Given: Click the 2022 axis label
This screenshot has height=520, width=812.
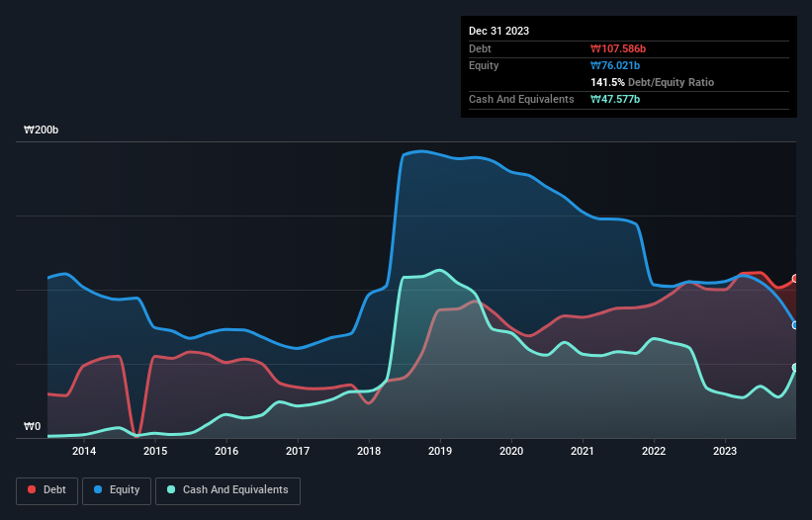Looking at the screenshot, I should coord(654,451).
